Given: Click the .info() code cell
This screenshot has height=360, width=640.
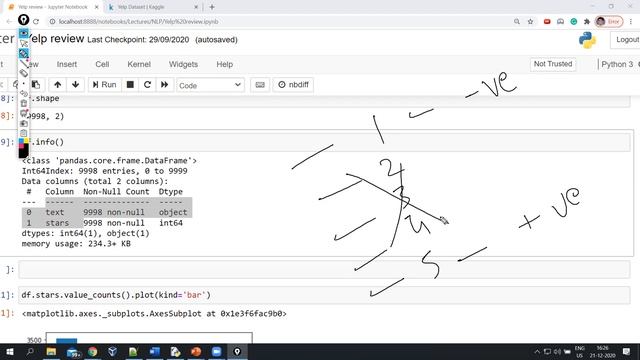Looking at the screenshot, I should tap(324, 142).
